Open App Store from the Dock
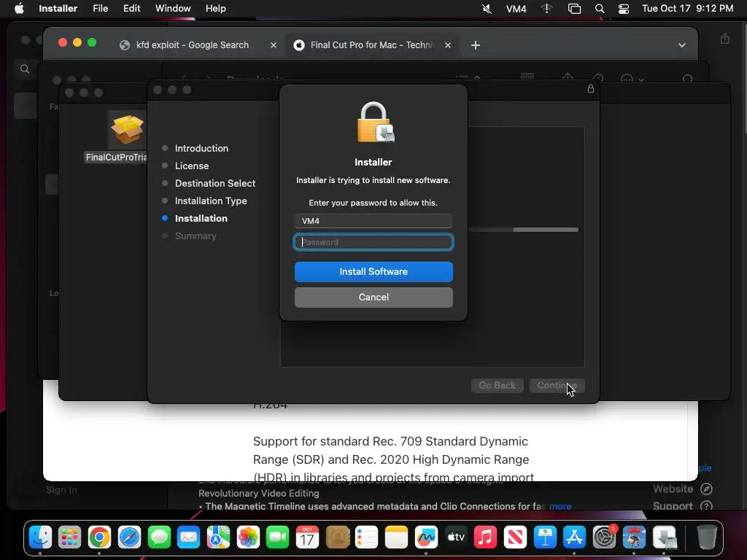 point(575,537)
